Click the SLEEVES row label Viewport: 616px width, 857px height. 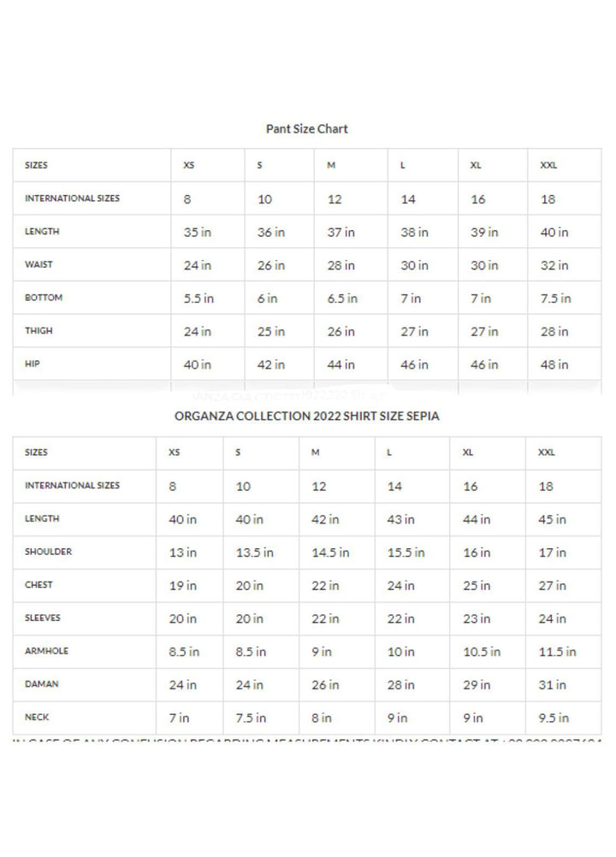point(43,618)
